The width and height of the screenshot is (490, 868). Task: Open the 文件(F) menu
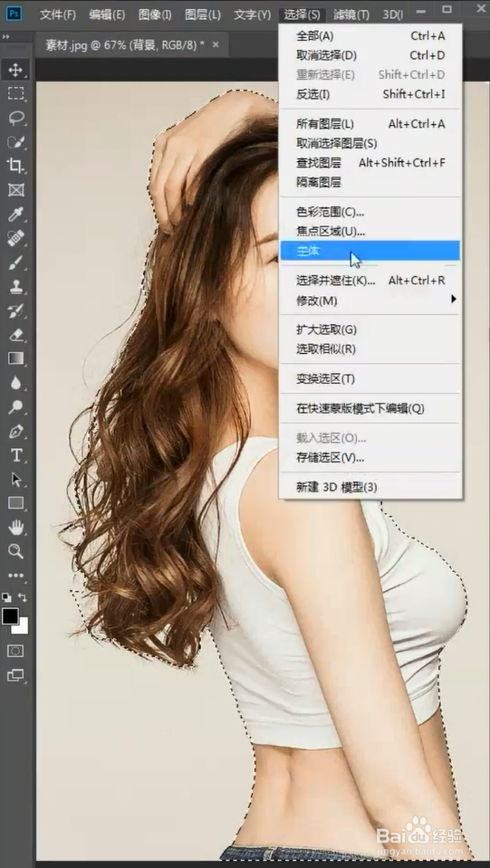pyautogui.click(x=58, y=14)
